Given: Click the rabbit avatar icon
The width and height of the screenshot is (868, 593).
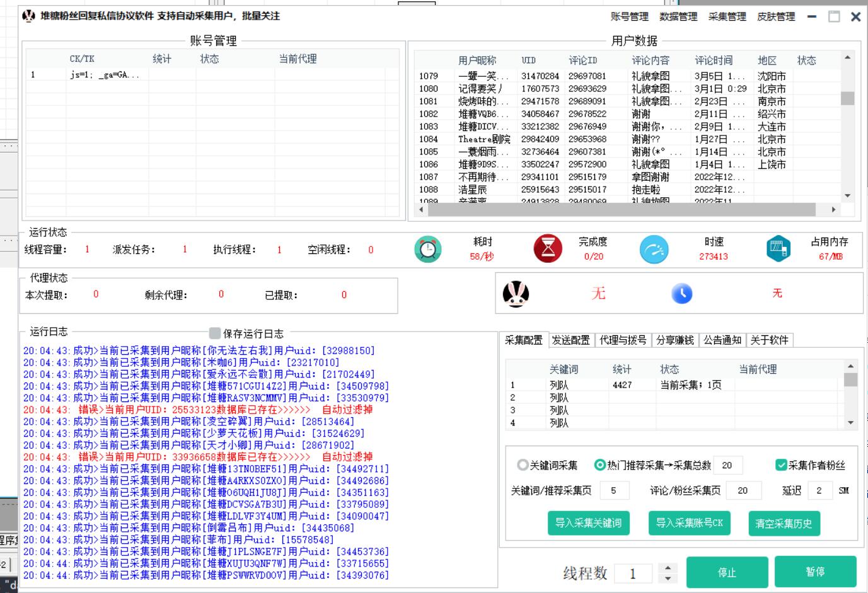Looking at the screenshot, I should (516, 294).
